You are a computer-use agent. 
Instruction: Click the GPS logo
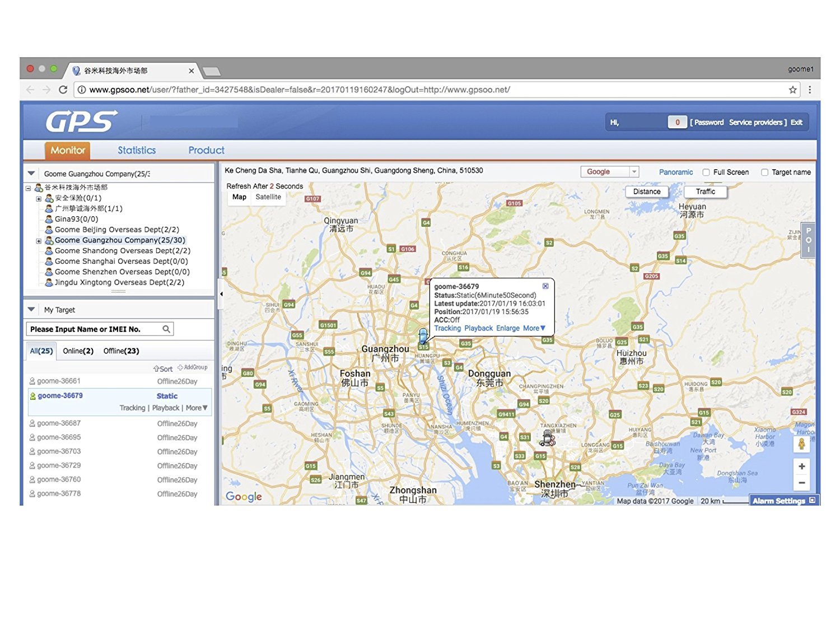(82, 121)
